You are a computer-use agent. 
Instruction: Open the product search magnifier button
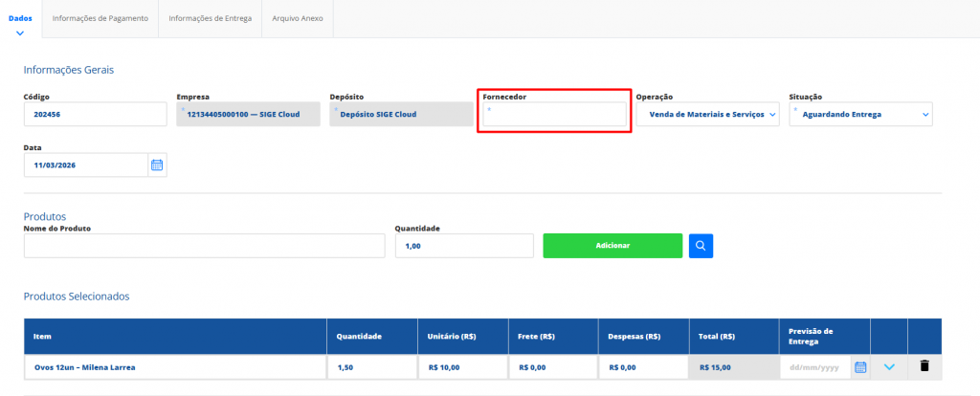[x=701, y=246]
